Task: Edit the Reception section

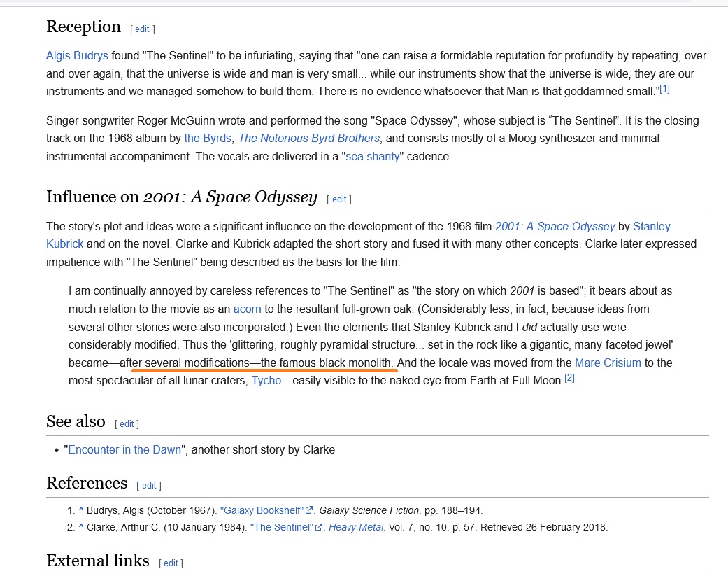Action: coord(142,29)
